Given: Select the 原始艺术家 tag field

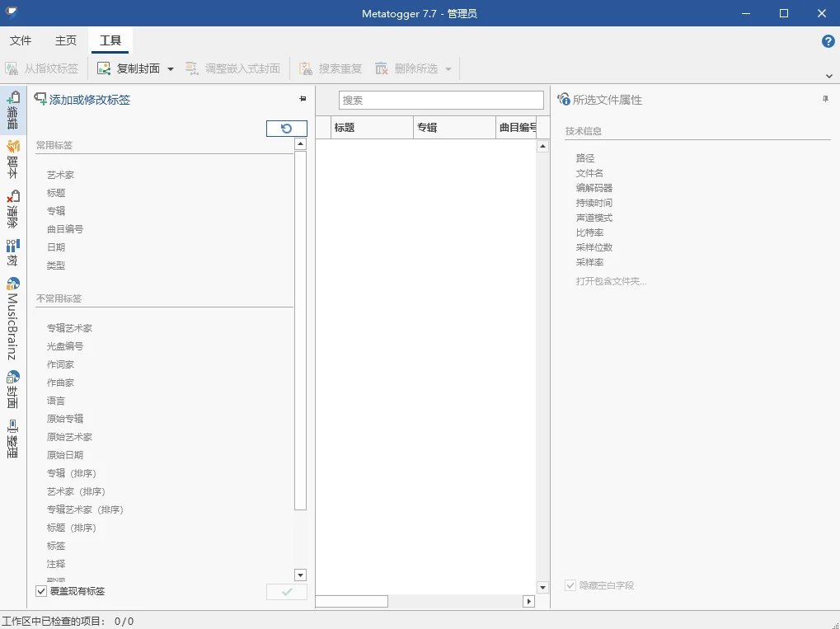Looking at the screenshot, I should 69,437.
